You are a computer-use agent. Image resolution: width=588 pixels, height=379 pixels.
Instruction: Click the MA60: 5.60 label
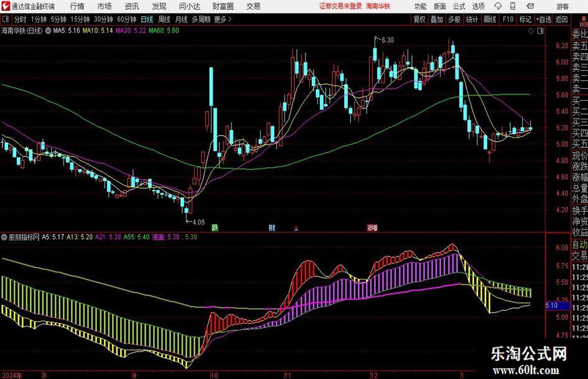pyautogui.click(x=164, y=30)
